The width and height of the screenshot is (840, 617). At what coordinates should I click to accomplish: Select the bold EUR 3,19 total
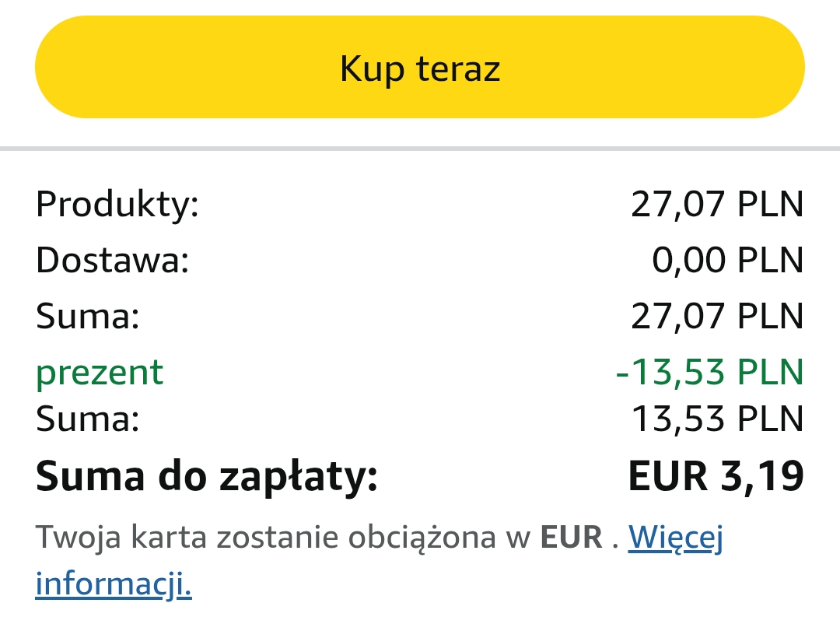(x=716, y=475)
